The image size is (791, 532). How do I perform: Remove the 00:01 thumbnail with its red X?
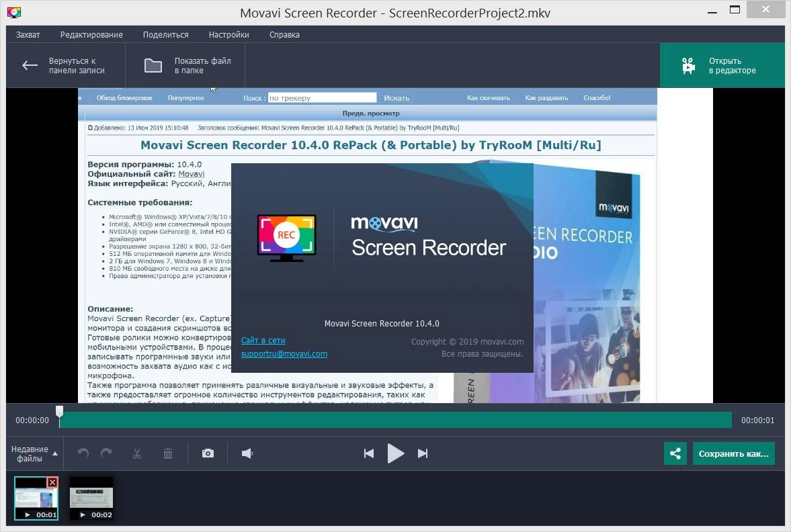tap(52, 482)
